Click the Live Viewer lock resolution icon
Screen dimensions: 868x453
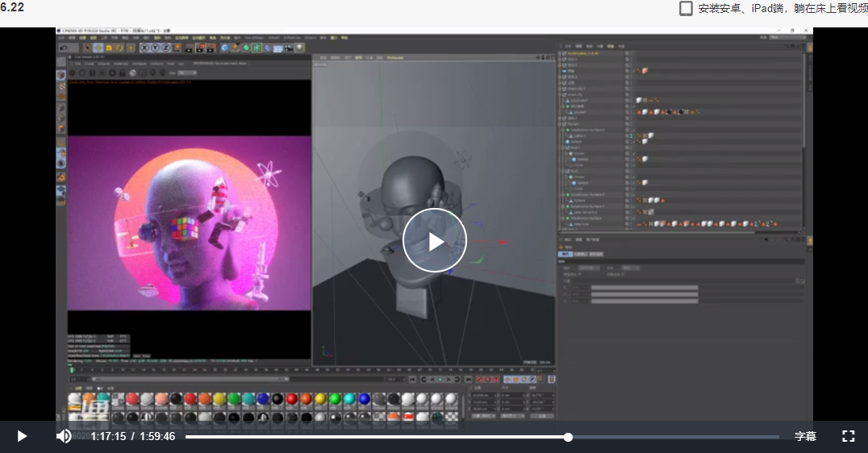pyautogui.click(x=123, y=73)
